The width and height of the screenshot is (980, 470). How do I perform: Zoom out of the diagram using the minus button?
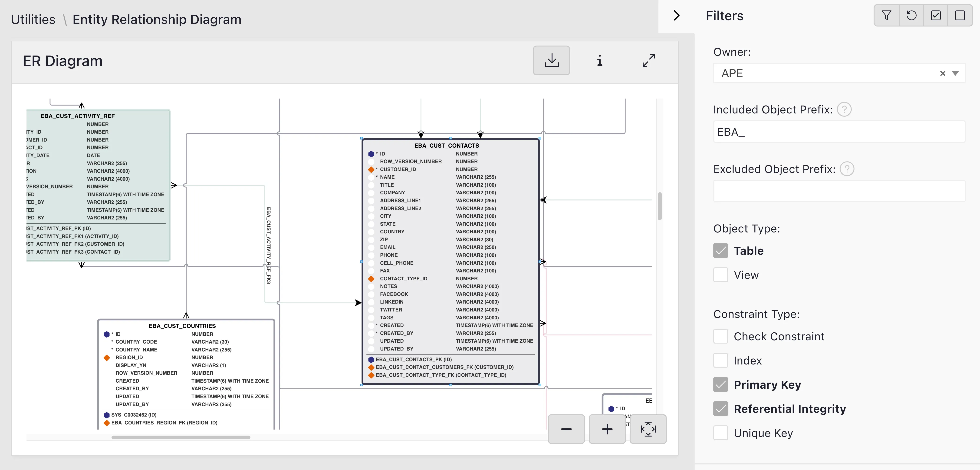(x=566, y=429)
